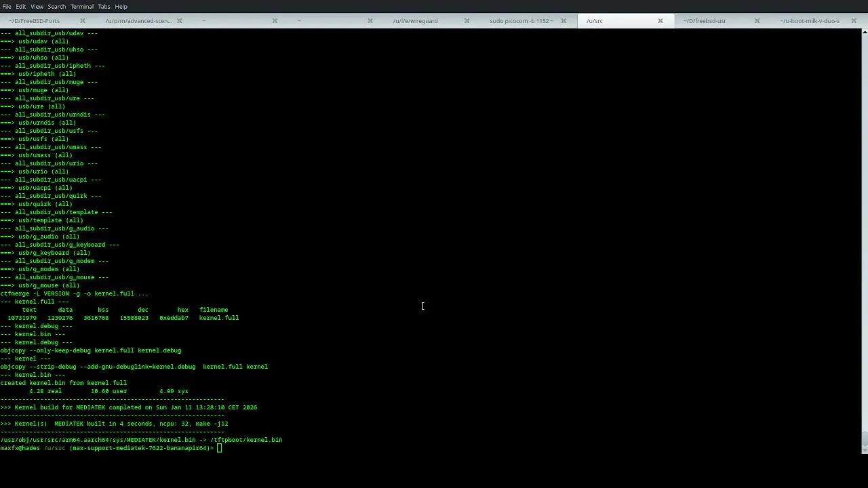Open the Terminal menu
Viewport: 868px width, 488px height.
(82, 6)
